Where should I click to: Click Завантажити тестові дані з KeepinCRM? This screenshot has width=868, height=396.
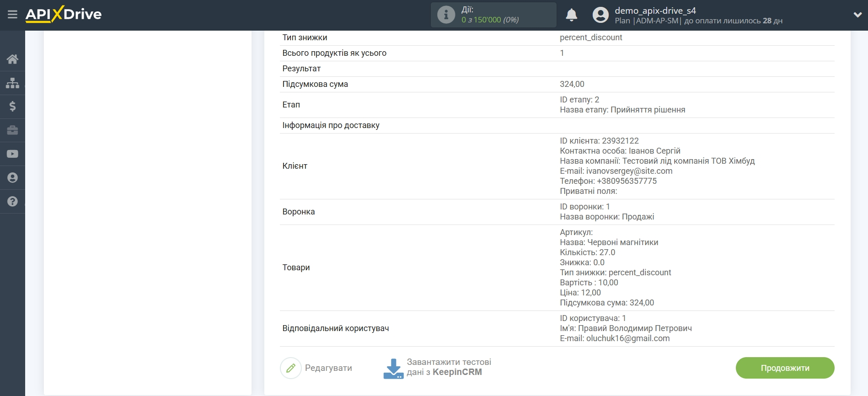[x=449, y=367]
